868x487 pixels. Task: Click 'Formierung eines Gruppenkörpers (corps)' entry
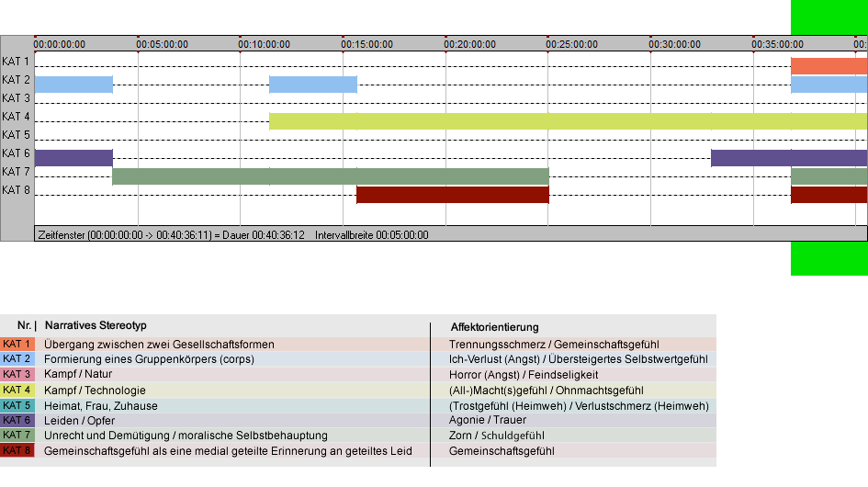point(149,359)
